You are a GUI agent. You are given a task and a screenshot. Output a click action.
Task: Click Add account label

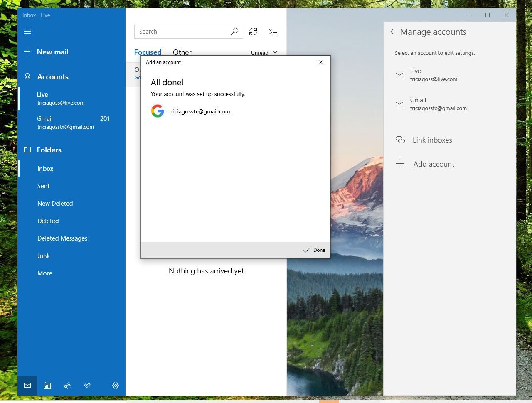pos(434,164)
